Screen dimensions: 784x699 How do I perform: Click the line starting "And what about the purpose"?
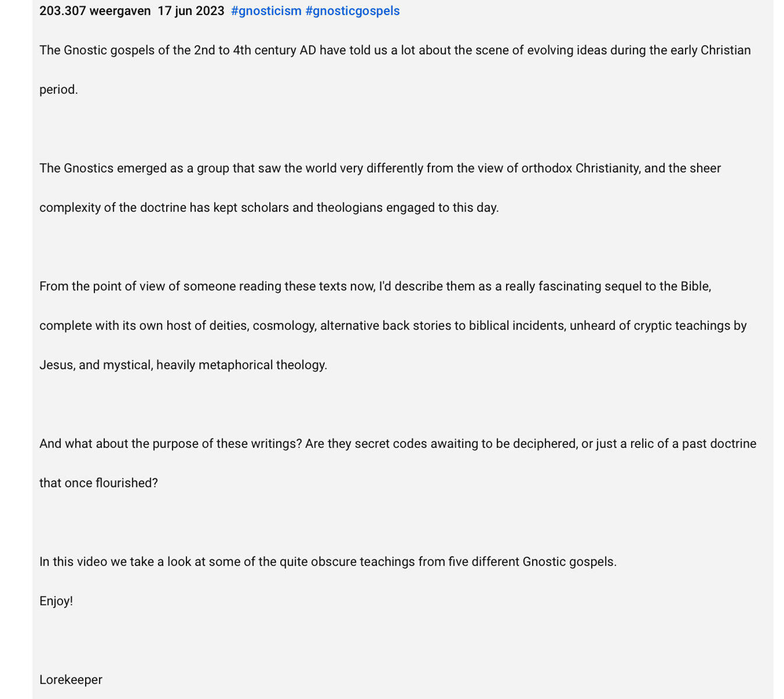click(x=398, y=444)
